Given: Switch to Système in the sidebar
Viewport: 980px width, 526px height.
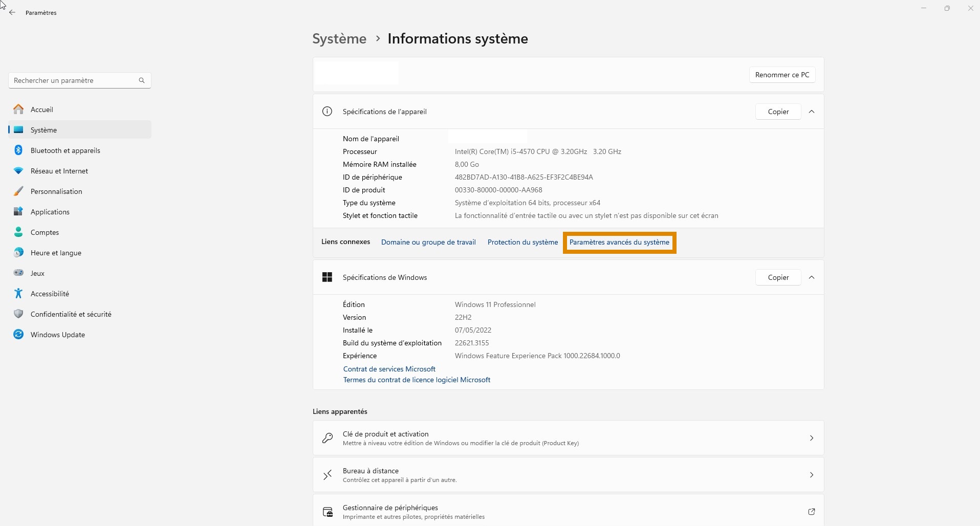Looking at the screenshot, I should pos(45,129).
